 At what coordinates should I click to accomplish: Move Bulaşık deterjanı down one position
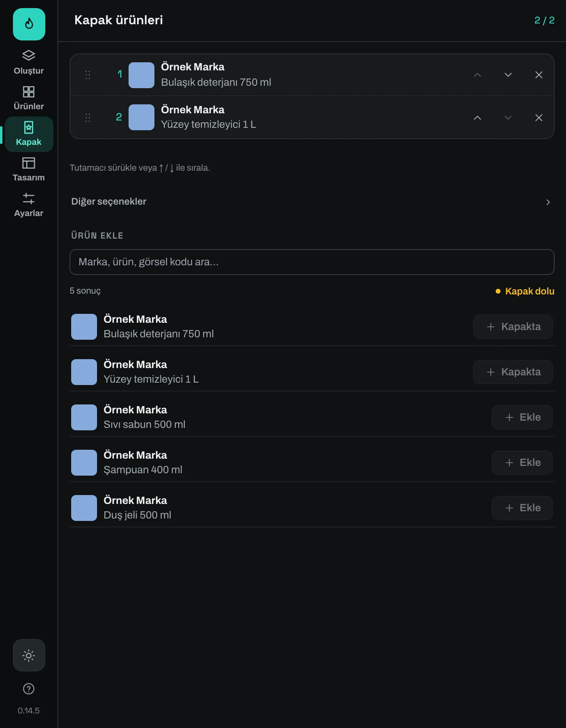coord(508,75)
